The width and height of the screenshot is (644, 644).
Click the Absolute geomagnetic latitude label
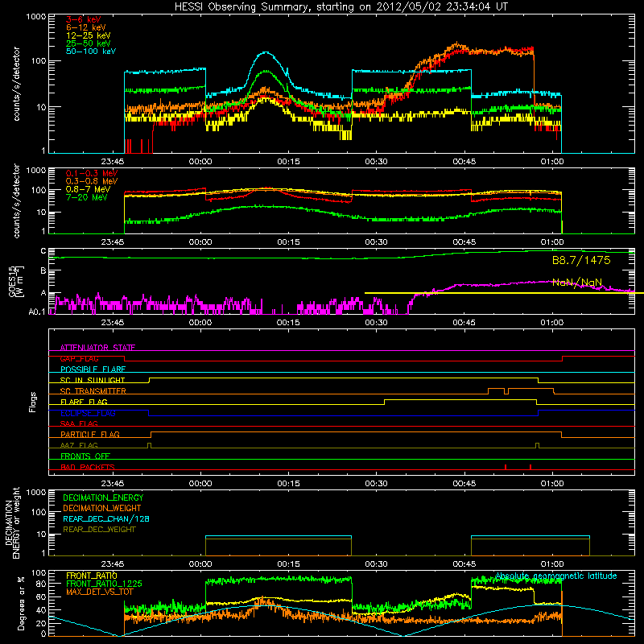pos(556,576)
